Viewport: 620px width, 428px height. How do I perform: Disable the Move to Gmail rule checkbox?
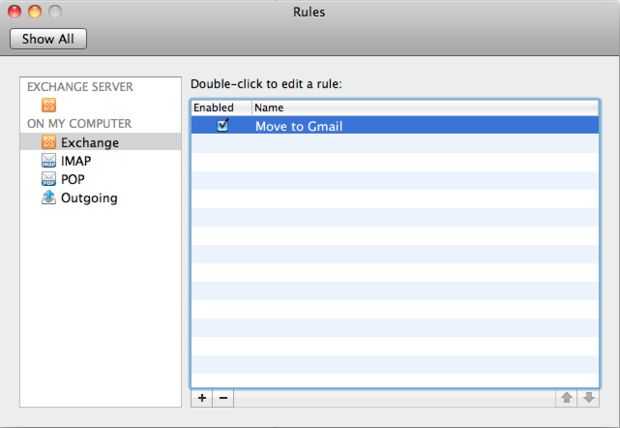[223, 125]
